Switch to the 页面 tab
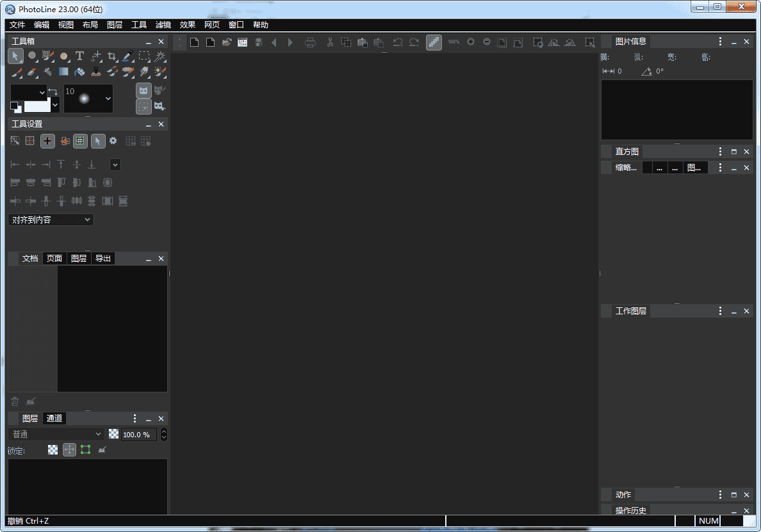Screen dimensions: 761x532 click(54, 259)
